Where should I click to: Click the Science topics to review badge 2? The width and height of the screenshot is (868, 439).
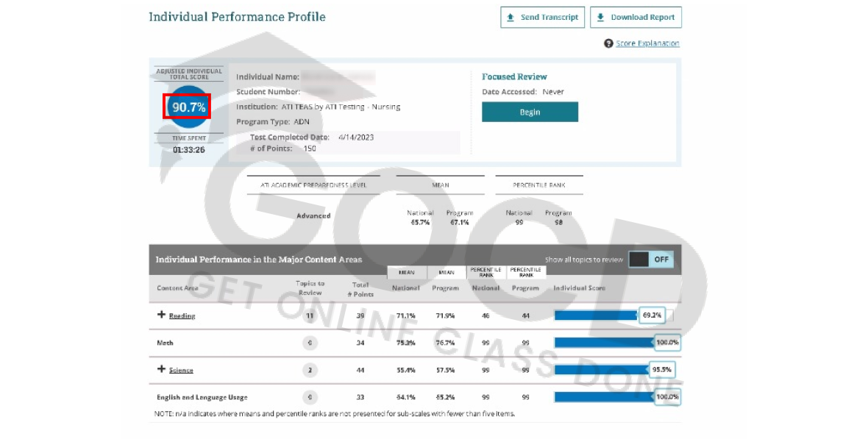coord(310,370)
